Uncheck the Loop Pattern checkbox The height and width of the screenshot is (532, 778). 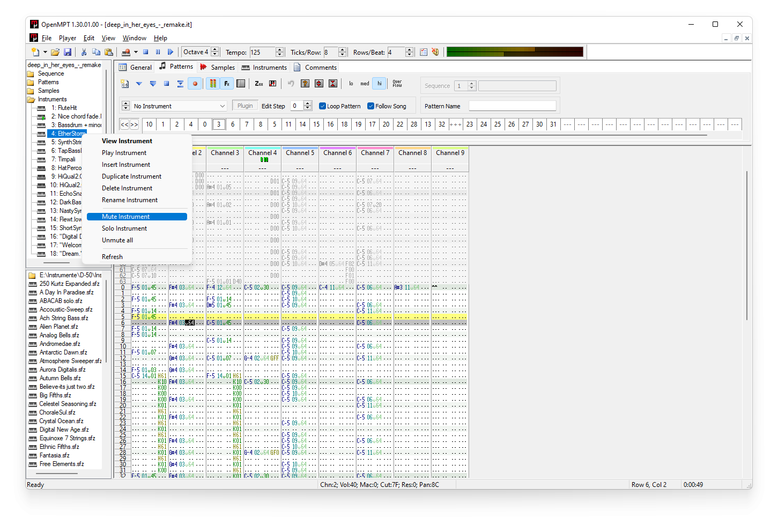point(322,106)
